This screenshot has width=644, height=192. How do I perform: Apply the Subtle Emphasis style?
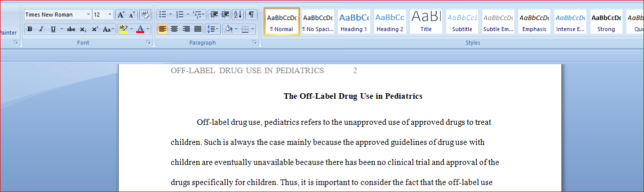pos(498,22)
